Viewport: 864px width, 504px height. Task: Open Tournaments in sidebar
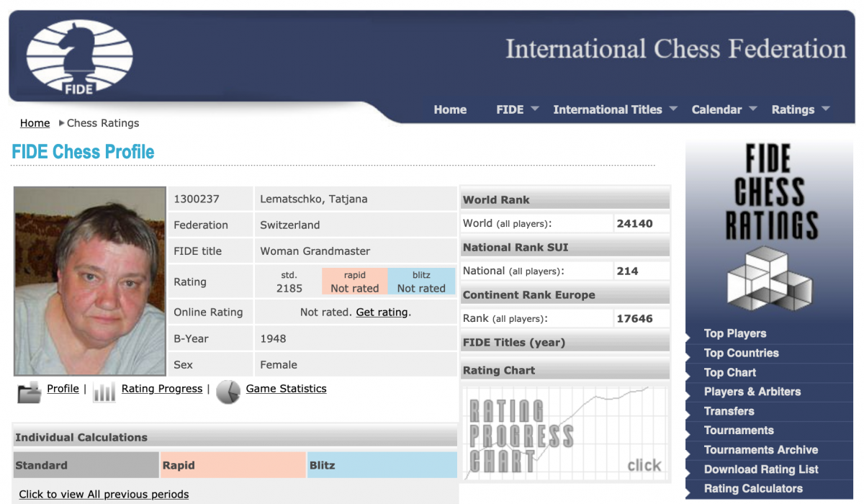[x=739, y=431]
